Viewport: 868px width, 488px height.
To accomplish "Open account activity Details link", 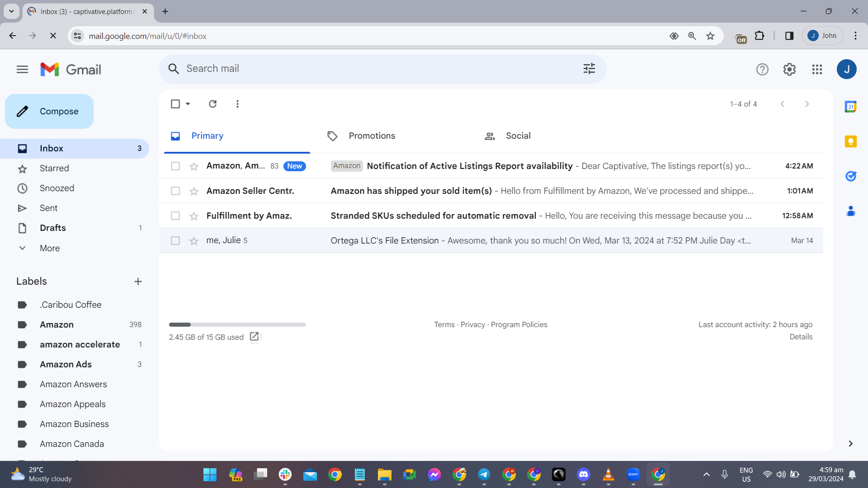I will (801, 337).
